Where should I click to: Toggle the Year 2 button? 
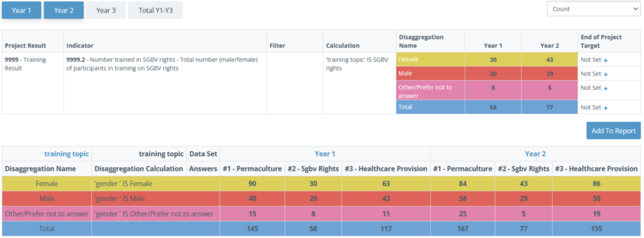(x=64, y=10)
